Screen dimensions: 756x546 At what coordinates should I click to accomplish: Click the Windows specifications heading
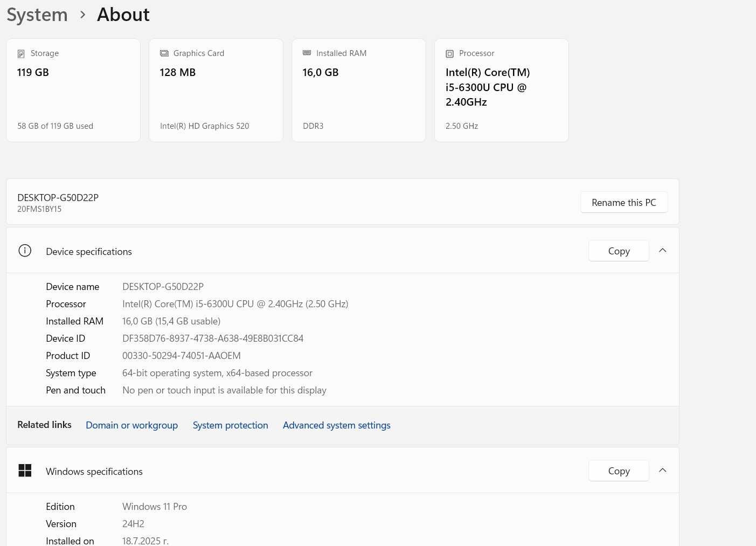(94, 472)
